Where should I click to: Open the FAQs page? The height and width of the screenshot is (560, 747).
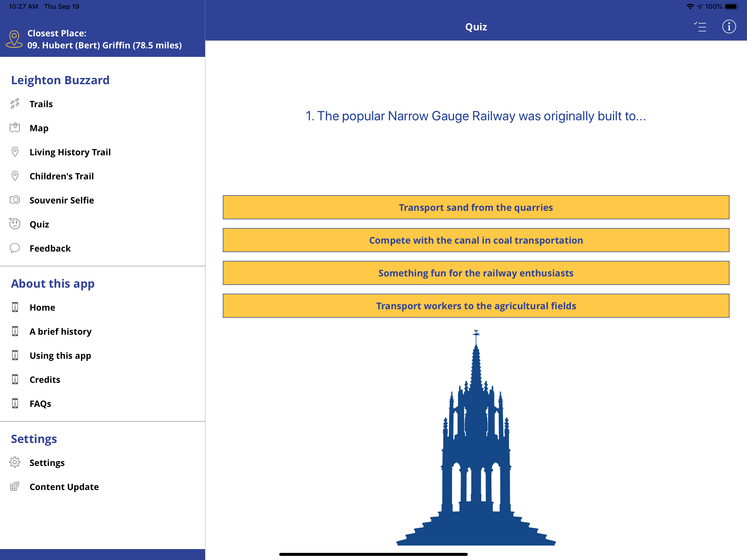40,404
